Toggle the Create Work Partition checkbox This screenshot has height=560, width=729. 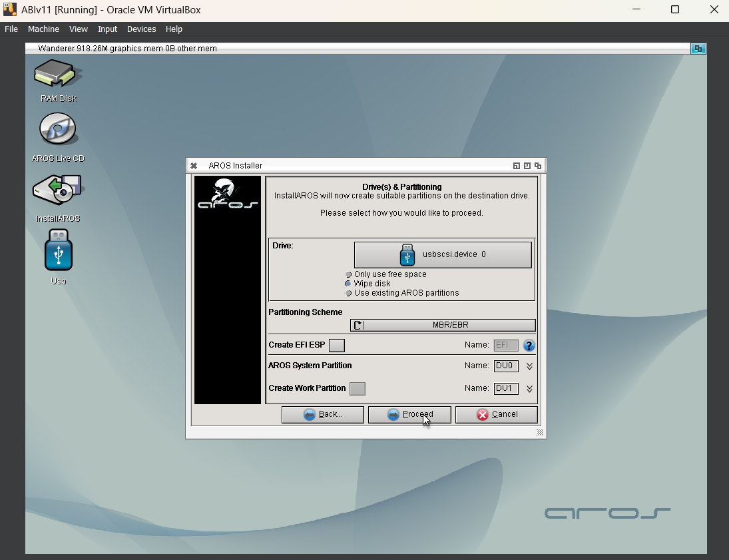pyautogui.click(x=357, y=389)
